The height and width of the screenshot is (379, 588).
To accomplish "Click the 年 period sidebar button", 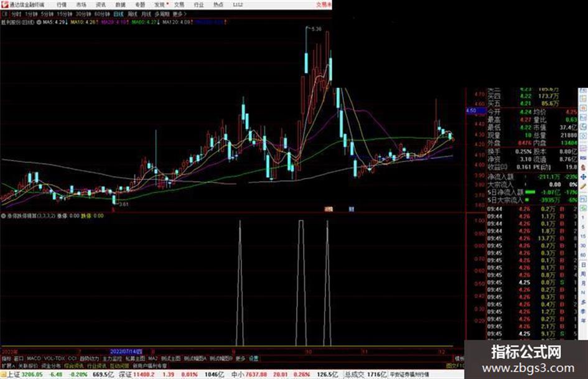I will 583,321.
